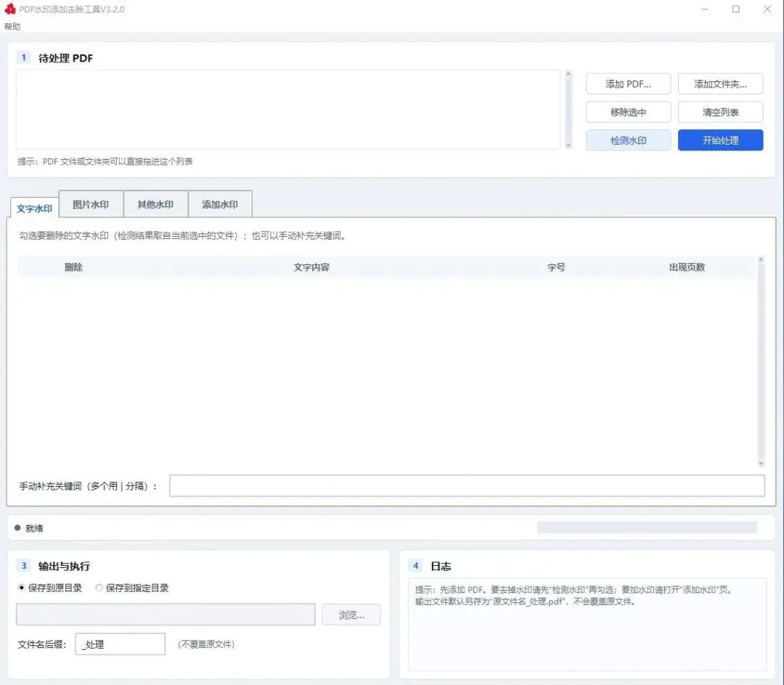Click the 添加 PDF... button
This screenshot has height=685, width=784.
click(x=628, y=84)
